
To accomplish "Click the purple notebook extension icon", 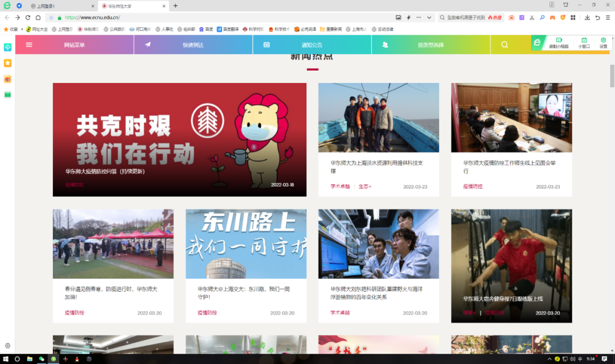I will click(522, 18).
